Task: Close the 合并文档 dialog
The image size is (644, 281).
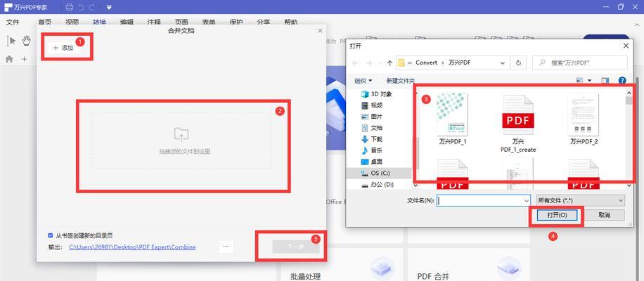Action: click(320, 31)
